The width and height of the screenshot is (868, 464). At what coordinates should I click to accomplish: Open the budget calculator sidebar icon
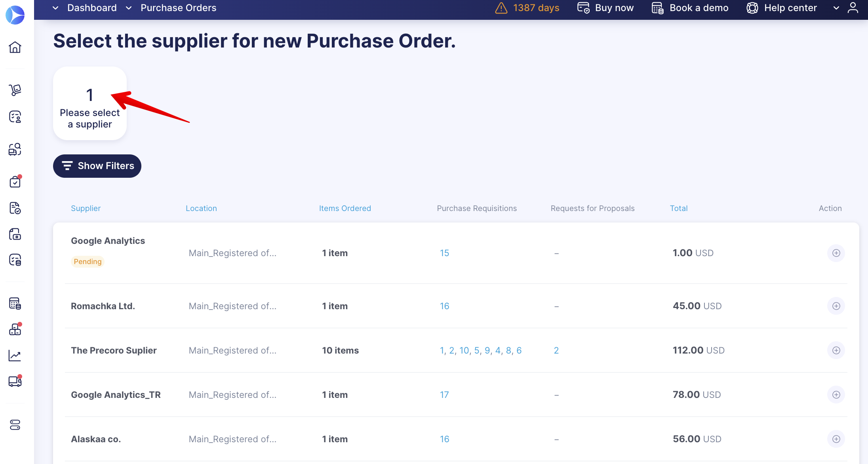click(15, 303)
